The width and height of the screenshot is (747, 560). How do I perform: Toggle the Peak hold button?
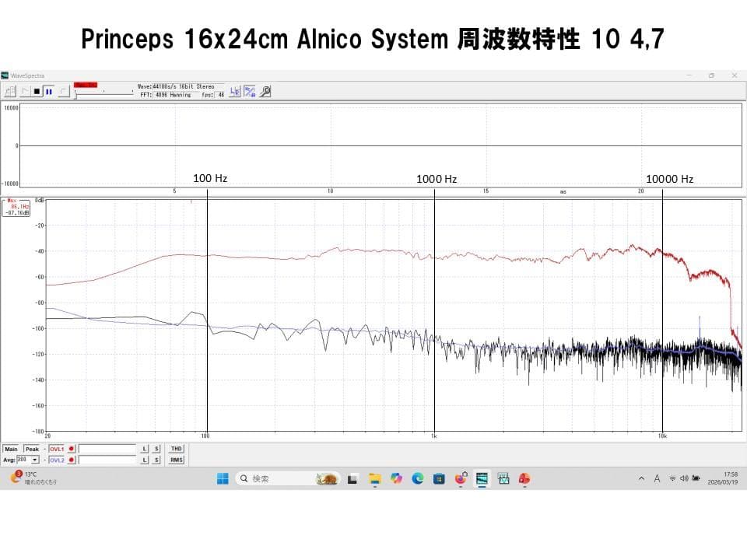32,449
